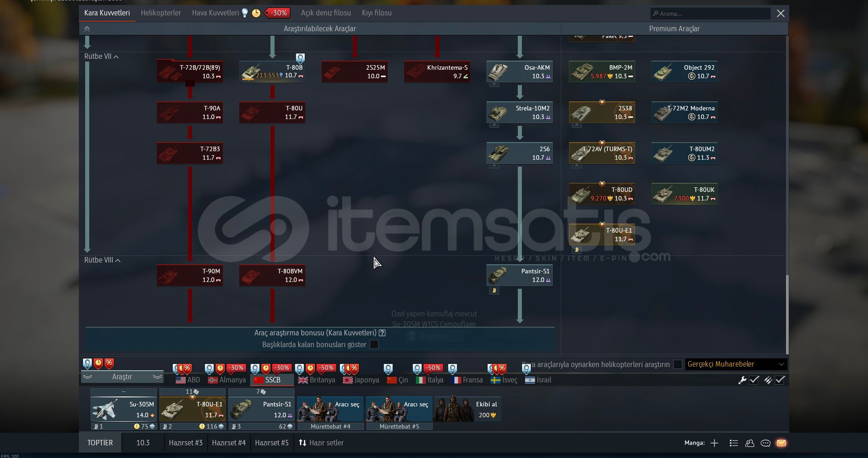Select the T-72B3 vehicle card
The height and width of the screenshot is (458, 868).
point(190,153)
